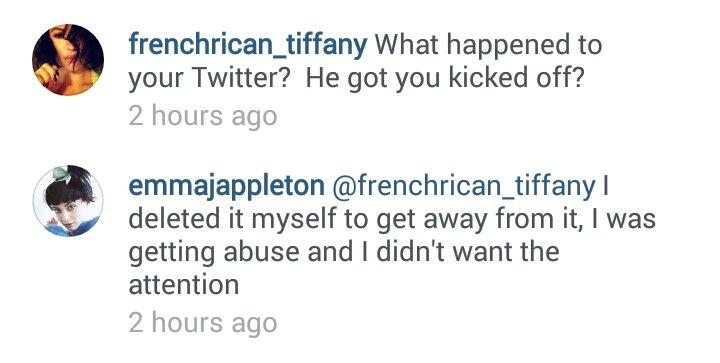Viewport: 720px width, 363px height.
Task: Open emmajappleton's profile picture with green bow
Action: pos(68,201)
